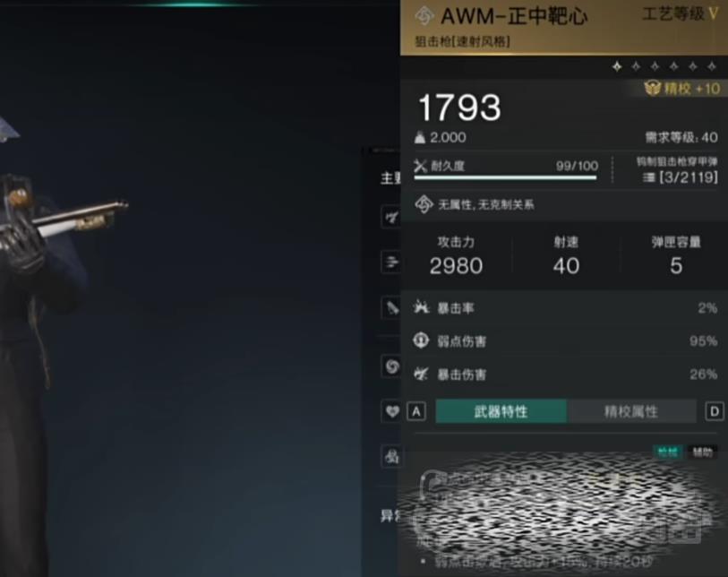Open the 精校属性 tab
The height and width of the screenshot is (577, 728).
[631, 411]
